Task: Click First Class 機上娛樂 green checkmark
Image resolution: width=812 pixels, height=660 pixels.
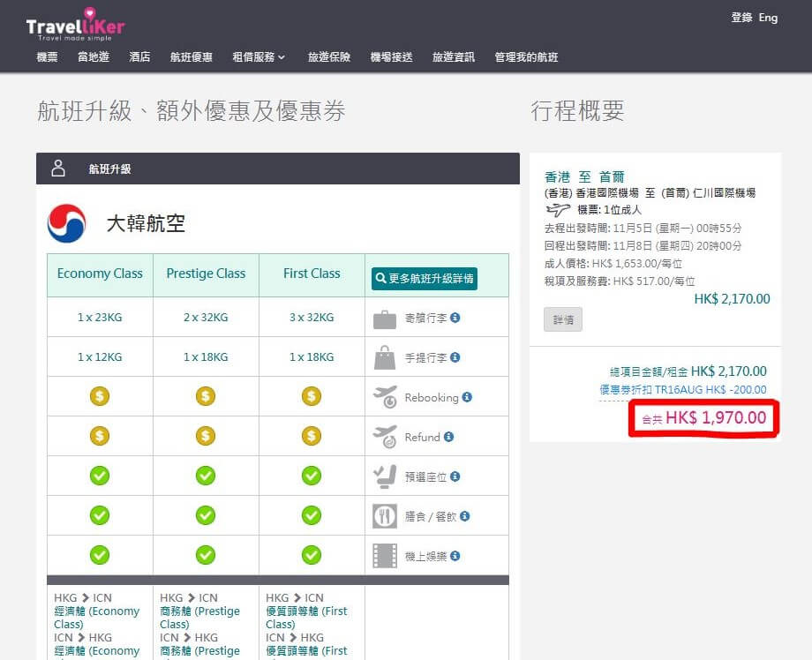Action: [312, 555]
